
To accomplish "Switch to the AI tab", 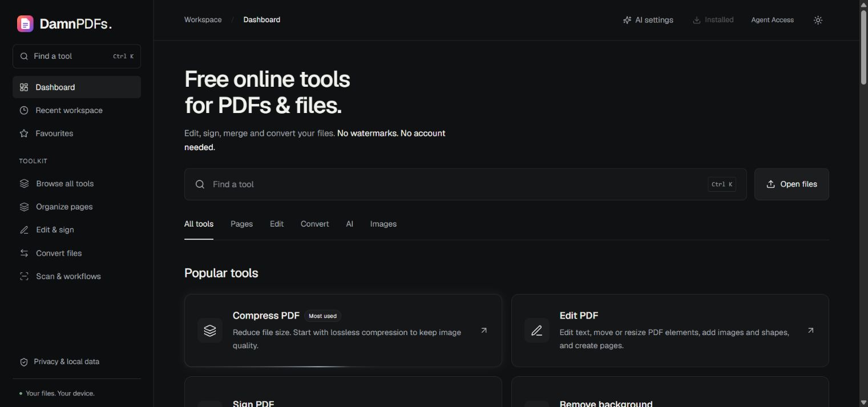I will point(349,224).
